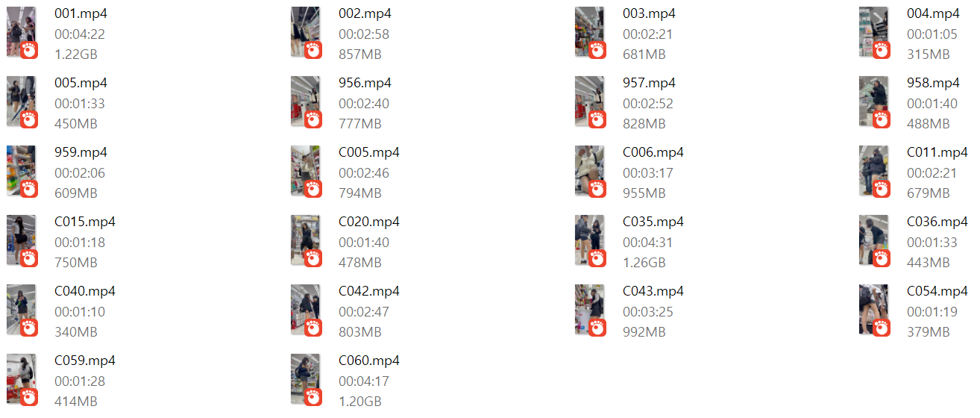Open the C043.mp4 file name
This screenshot has height=418, width=980.
653,291
